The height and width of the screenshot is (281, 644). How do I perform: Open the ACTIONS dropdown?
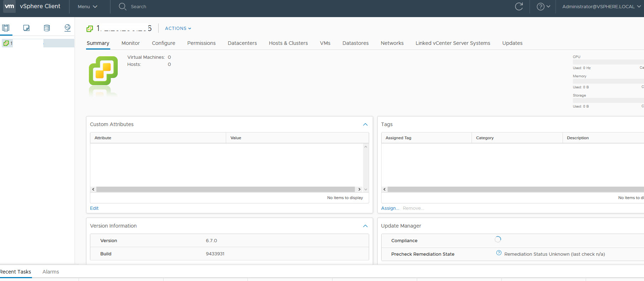(x=178, y=28)
